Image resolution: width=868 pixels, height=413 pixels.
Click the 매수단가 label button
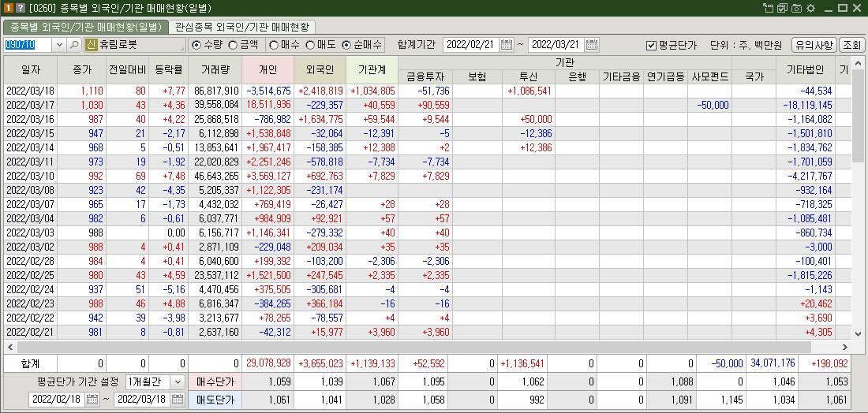(x=215, y=381)
